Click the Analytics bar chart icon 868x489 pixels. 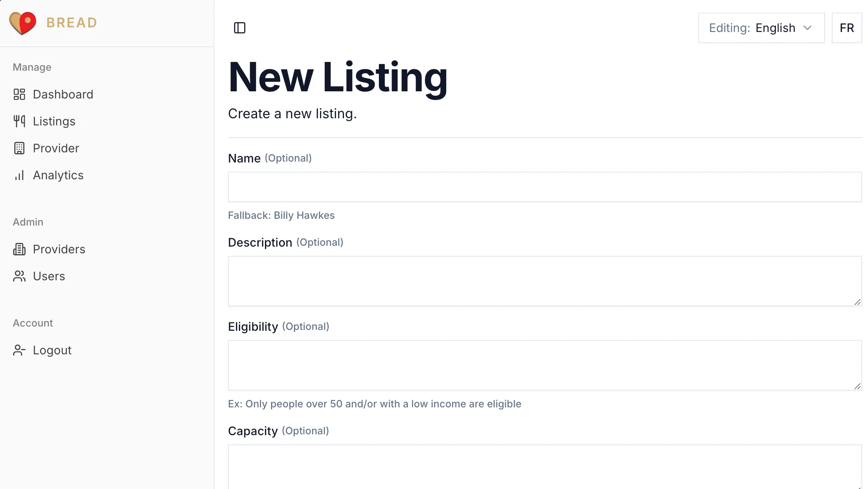[19, 175]
